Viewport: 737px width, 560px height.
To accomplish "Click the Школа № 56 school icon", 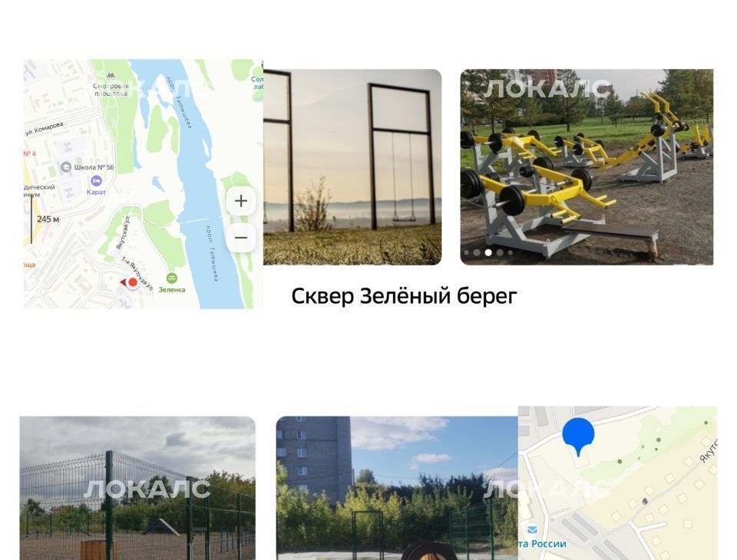I will (x=66, y=166).
